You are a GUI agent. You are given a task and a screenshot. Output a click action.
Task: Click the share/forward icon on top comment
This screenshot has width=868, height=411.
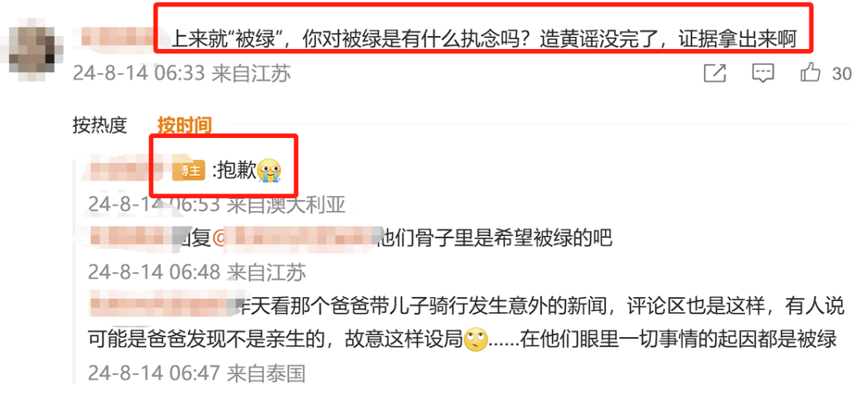[x=714, y=73]
